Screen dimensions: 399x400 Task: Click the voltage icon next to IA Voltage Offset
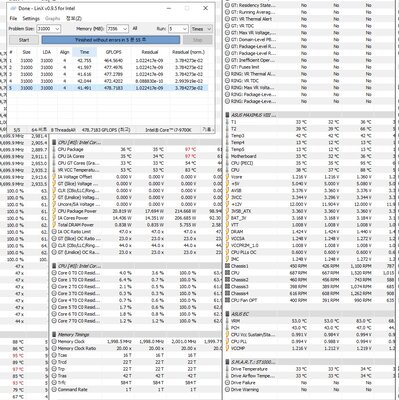pyautogui.click(x=54, y=177)
